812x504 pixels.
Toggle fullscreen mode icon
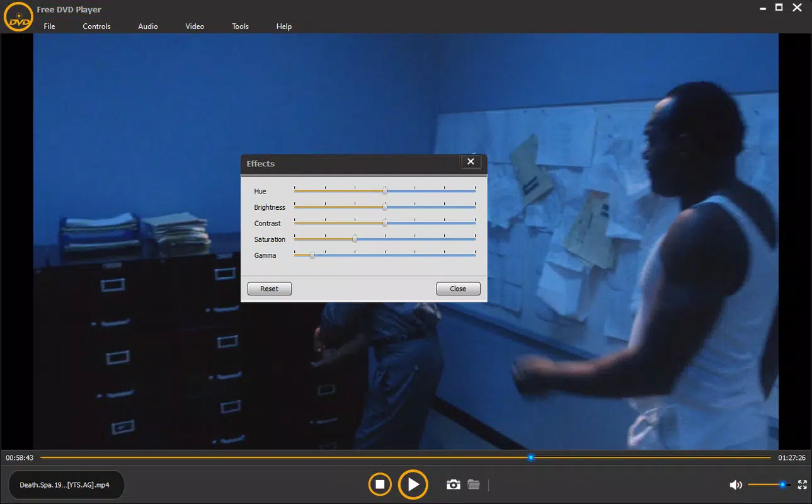(802, 484)
